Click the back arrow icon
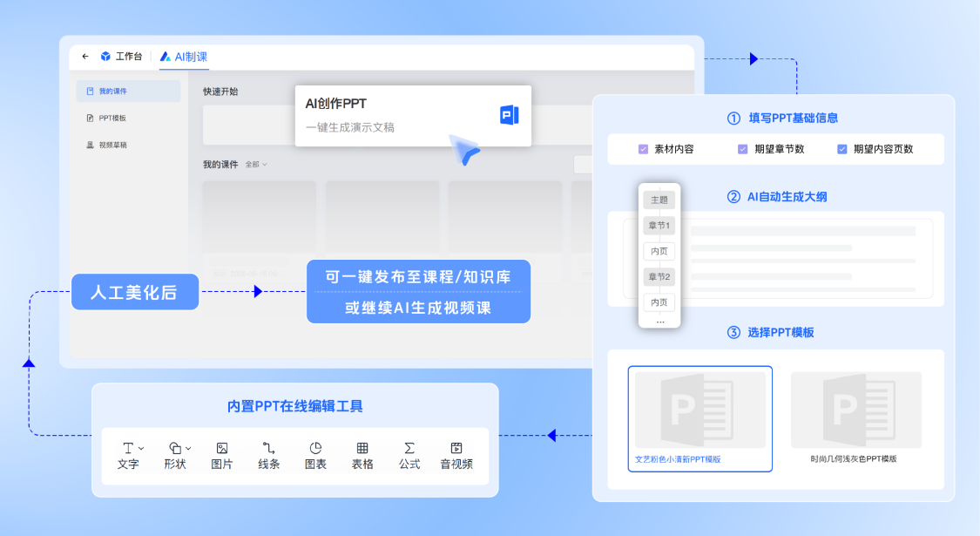The image size is (980, 536). 85,57
